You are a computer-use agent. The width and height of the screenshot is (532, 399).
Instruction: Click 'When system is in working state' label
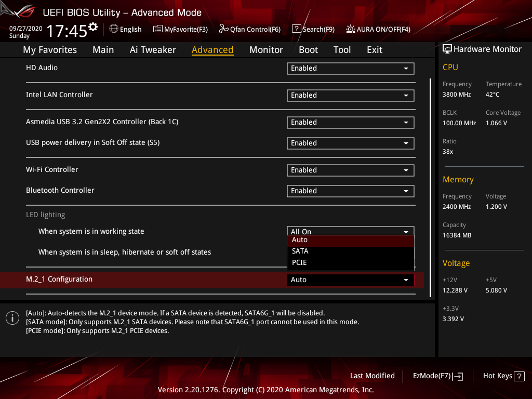pyautogui.click(x=91, y=231)
